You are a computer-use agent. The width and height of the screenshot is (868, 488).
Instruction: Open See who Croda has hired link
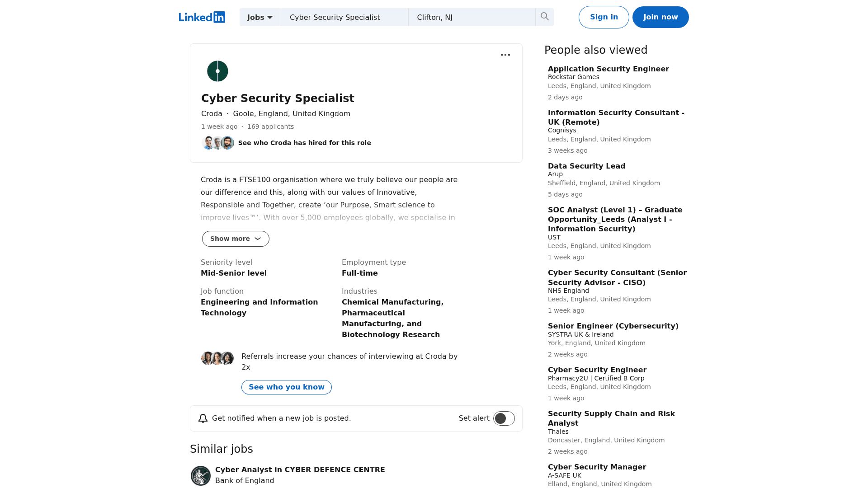(305, 143)
